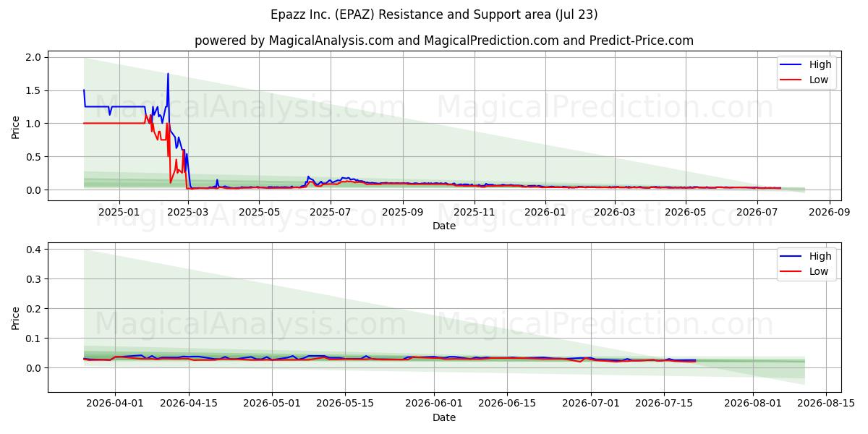Click the '1.5' y-axis label in the top chart
This screenshot has width=868, height=434.
click(x=34, y=90)
